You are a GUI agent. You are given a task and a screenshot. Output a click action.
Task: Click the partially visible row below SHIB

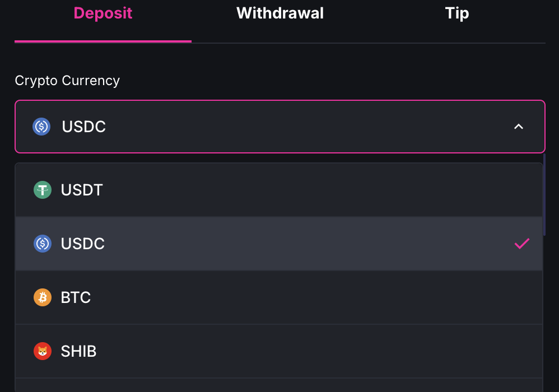pyautogui.click(x=278, y=385)
